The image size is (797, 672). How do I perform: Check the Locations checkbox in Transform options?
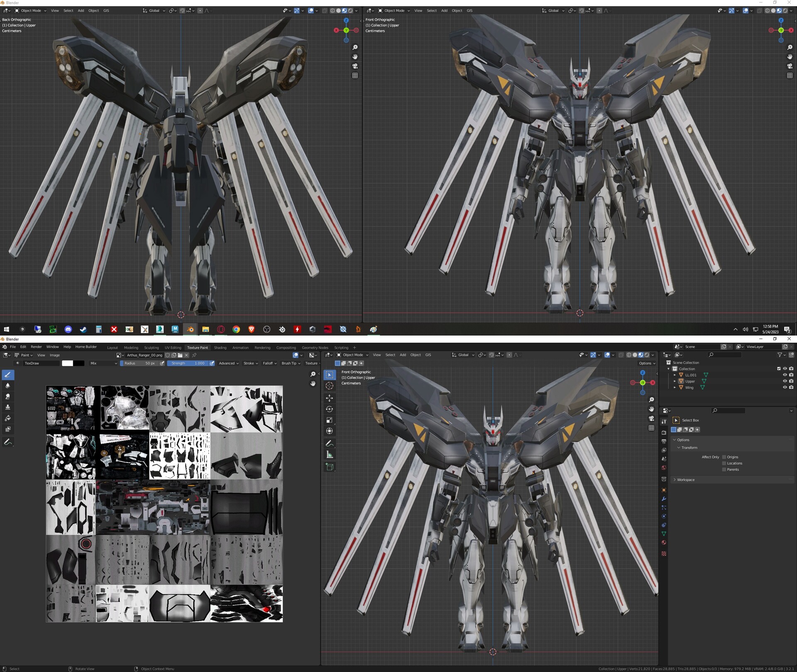724,463
